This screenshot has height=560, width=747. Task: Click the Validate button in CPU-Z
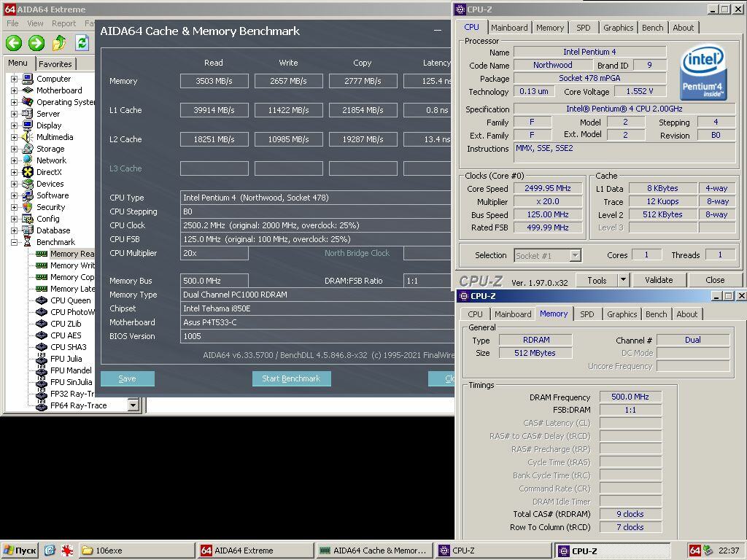[659, 280]
